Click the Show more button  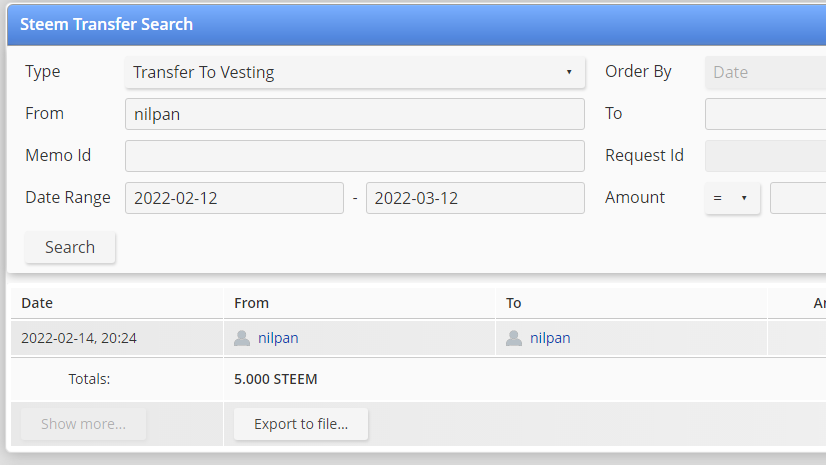coord(83,424)
